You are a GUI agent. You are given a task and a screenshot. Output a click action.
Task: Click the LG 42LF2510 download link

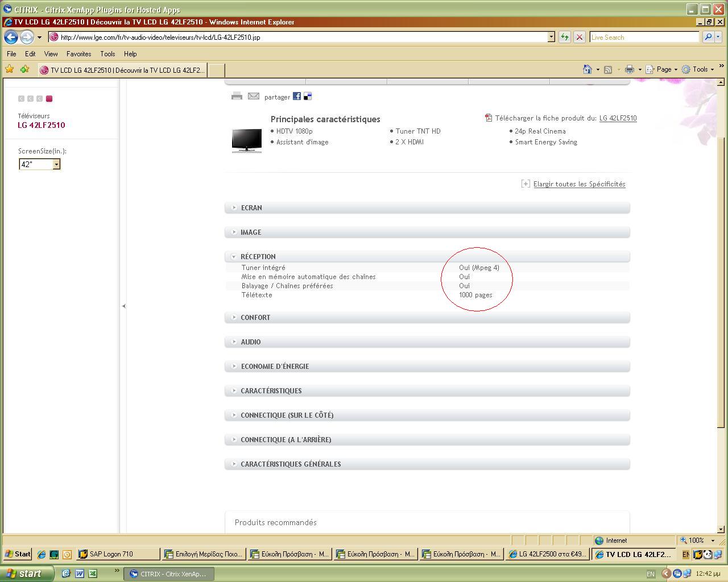click(x=618, y=118)
